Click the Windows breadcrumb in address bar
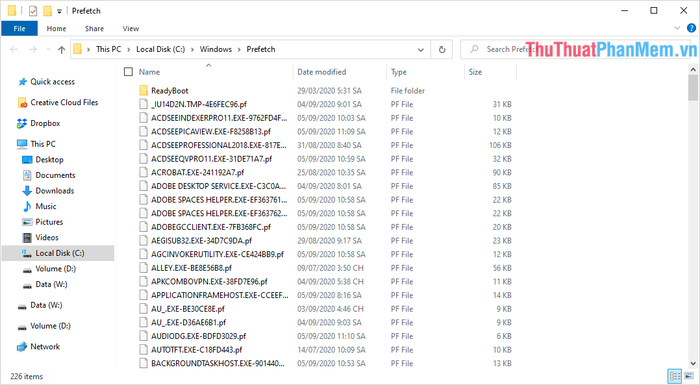The image size is (700, 385). (x=216, y=49)
